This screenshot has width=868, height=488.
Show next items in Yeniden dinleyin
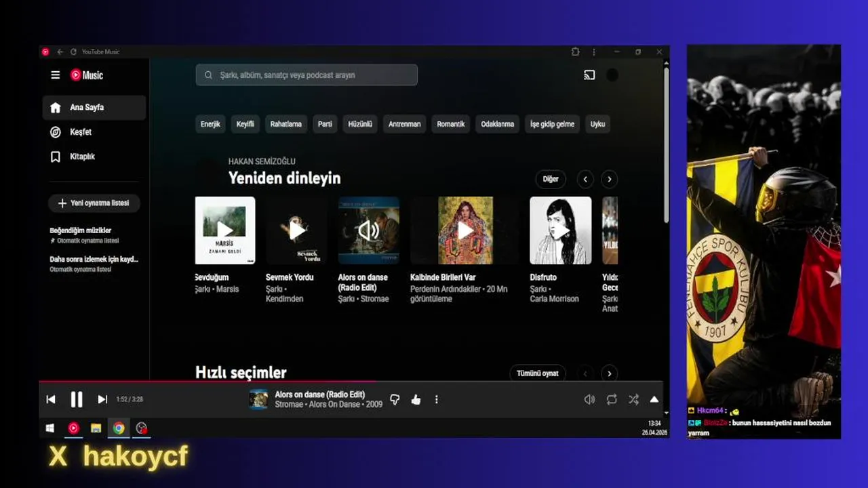610,179
